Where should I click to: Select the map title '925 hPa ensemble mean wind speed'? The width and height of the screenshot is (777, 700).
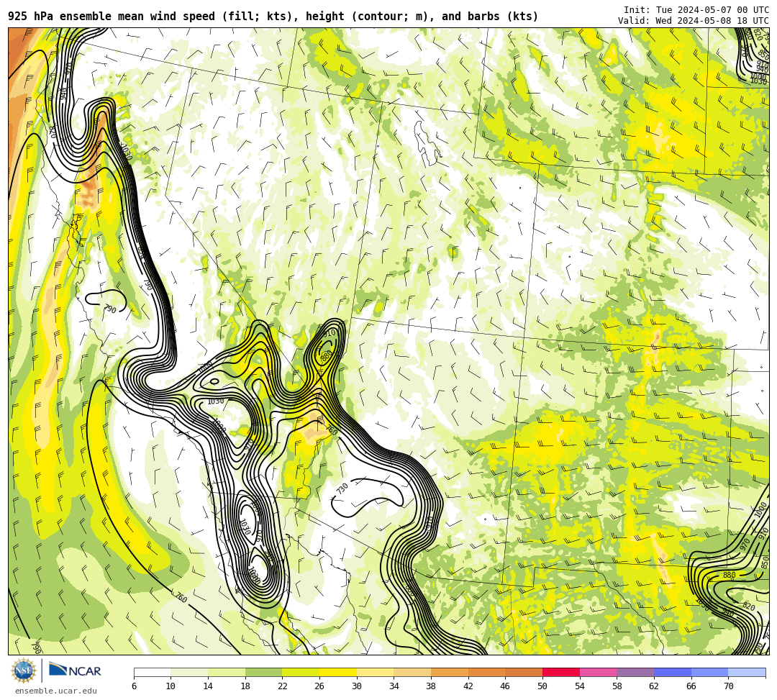pyautogui.click(x=112, y=17)
